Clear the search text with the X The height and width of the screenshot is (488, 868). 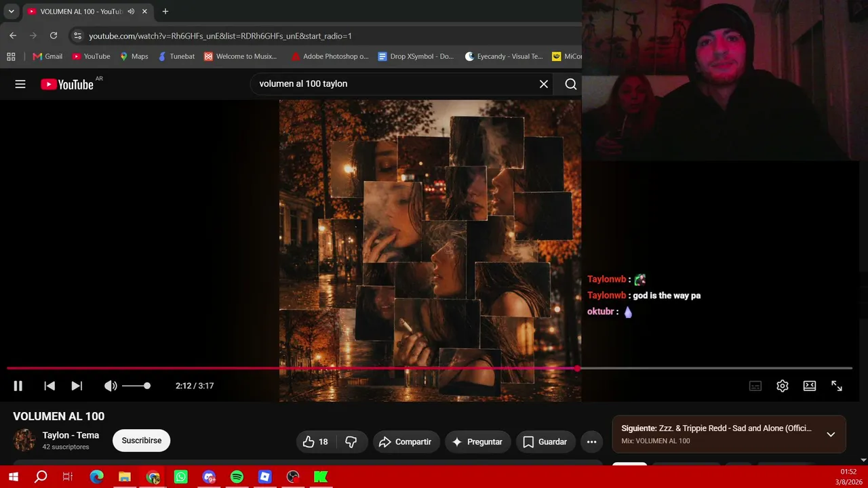pos(544,84)
